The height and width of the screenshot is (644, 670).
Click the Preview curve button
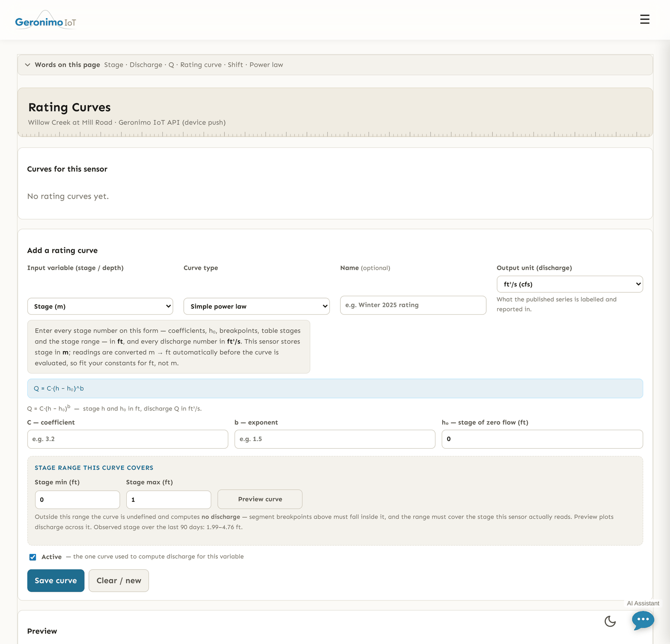point(260,499)
